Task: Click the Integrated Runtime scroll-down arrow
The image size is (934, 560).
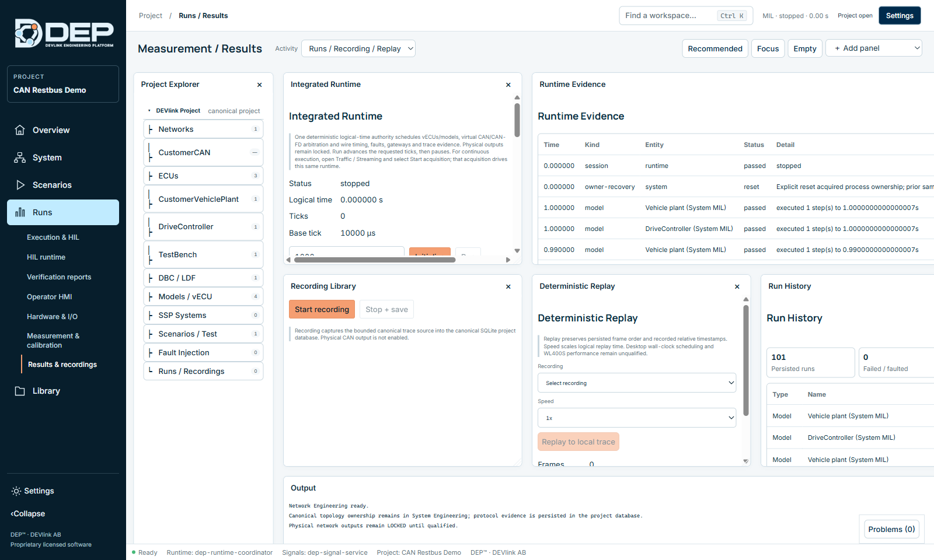Action: 517,251
